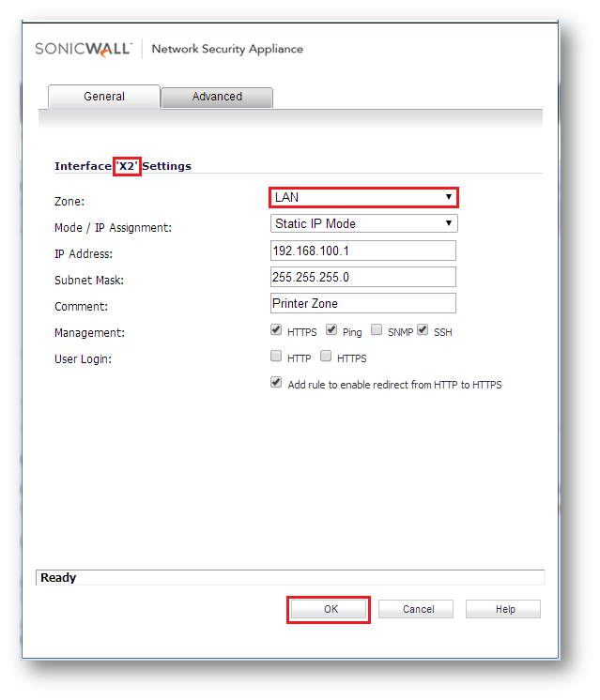Switch to the Advanced tab
Image resolution: width=600 pixels, height=700 pixels.
217,97
